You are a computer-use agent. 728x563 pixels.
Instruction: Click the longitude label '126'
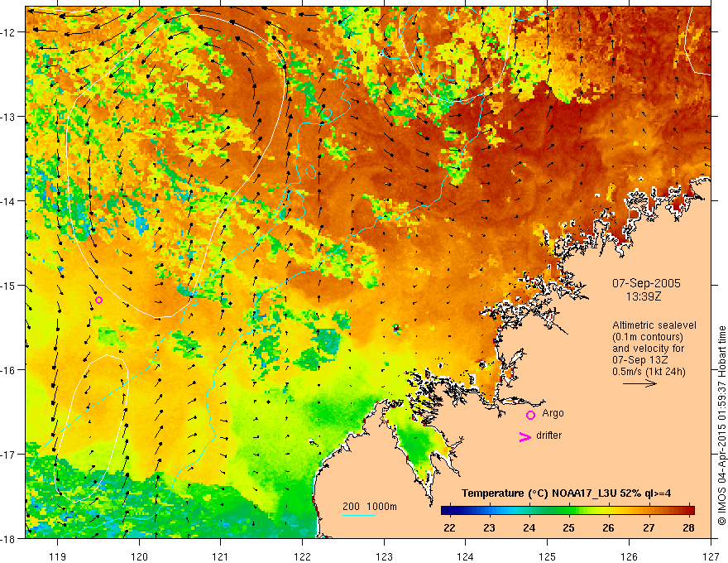(x=629, y=556)
